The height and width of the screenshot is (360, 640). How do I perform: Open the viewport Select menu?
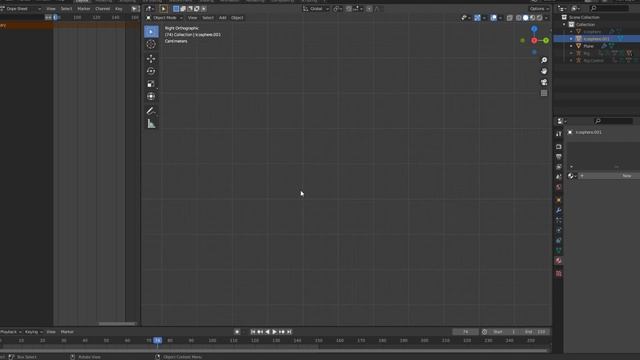coord(208,18)
